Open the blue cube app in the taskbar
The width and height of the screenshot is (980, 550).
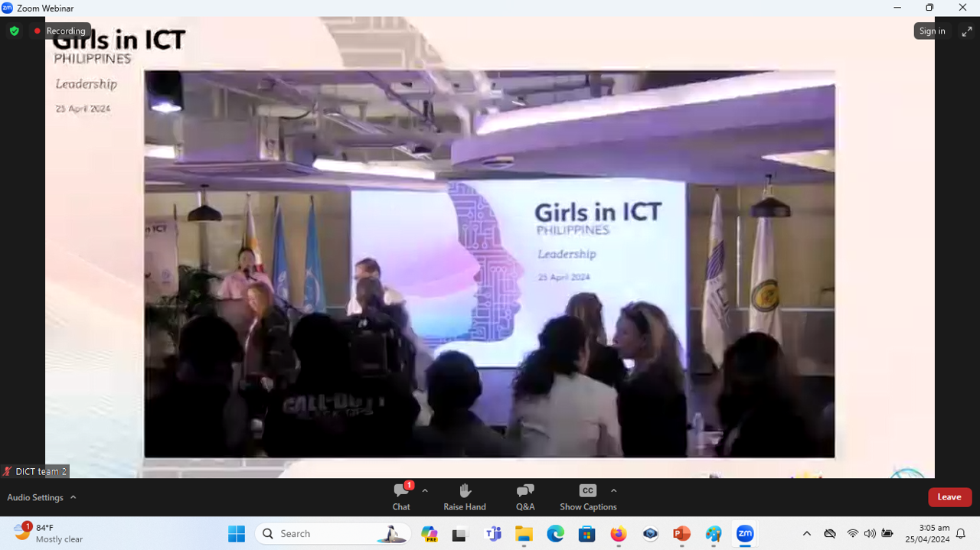pos(650,534)
